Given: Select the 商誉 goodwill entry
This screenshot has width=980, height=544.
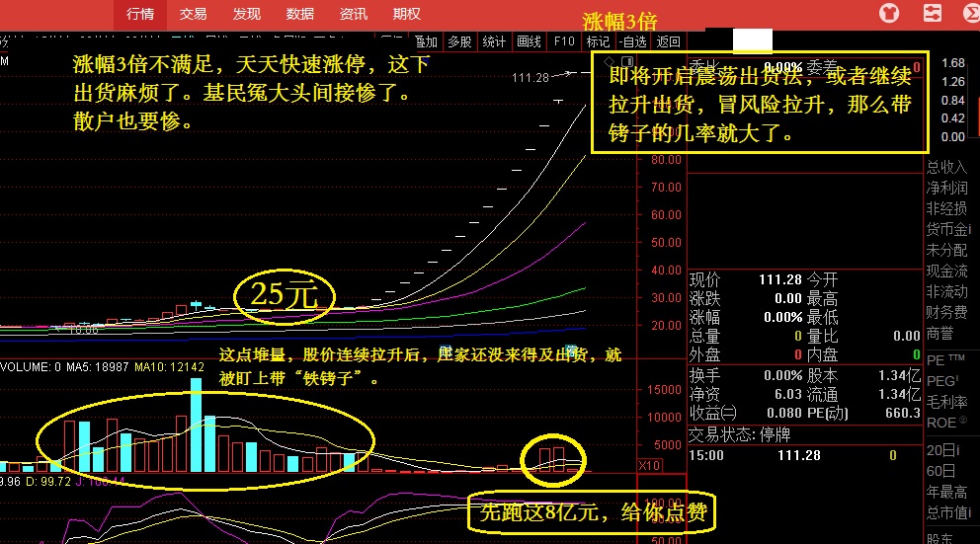Looking at the screenshot, I should coord(940,334).
